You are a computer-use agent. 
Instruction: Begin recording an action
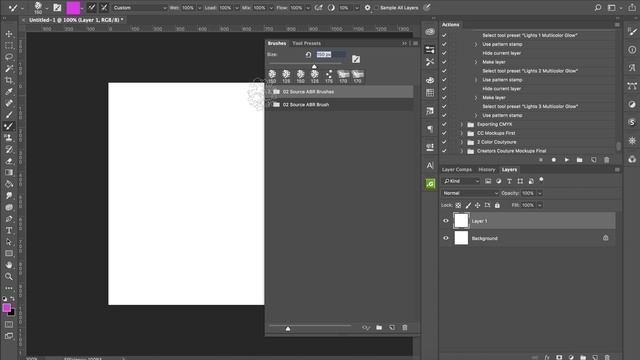554,160
